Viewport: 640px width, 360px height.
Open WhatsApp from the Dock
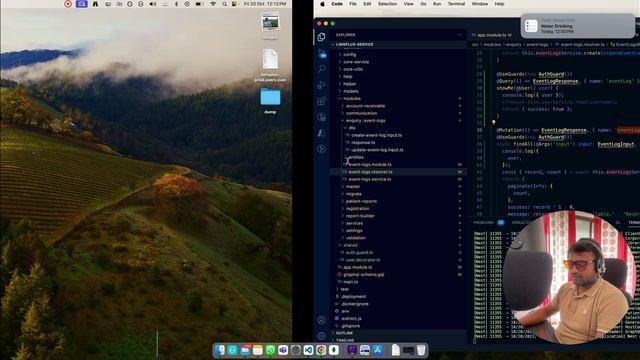270,350
